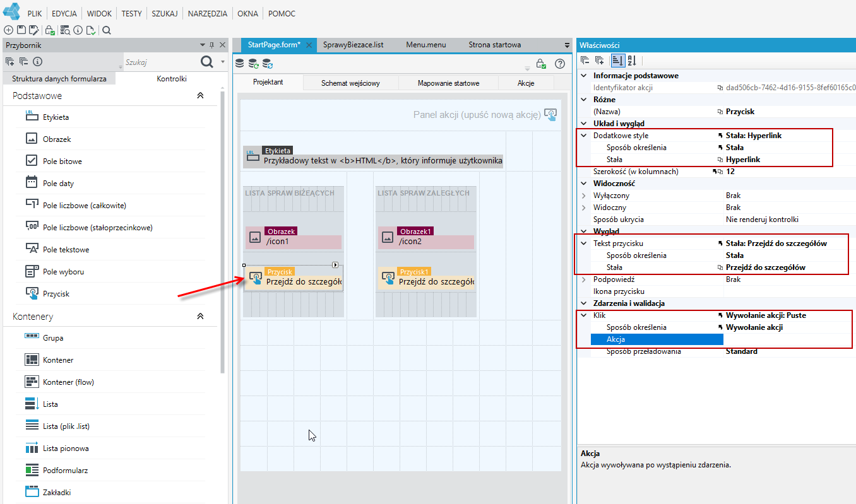Expand the Wyłączony property
Screen dimensions: 856x504
pyautogui.click(x=583, y=196)
